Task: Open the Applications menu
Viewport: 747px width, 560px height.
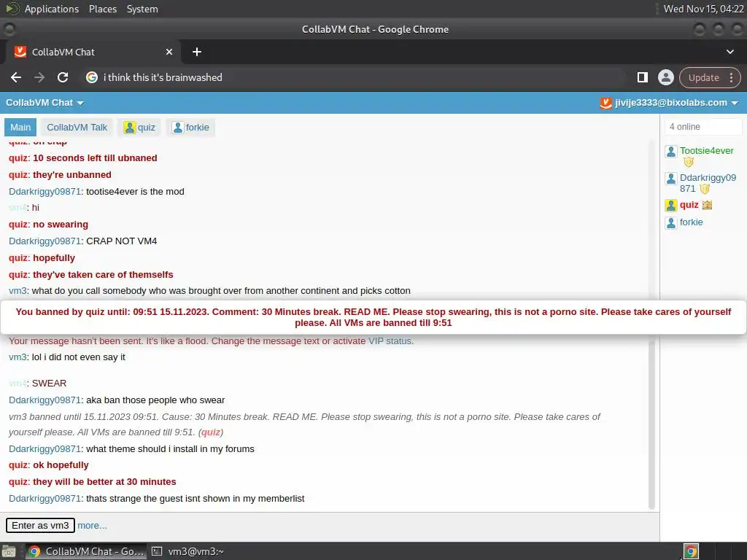Action: click(x=52, y=9)
